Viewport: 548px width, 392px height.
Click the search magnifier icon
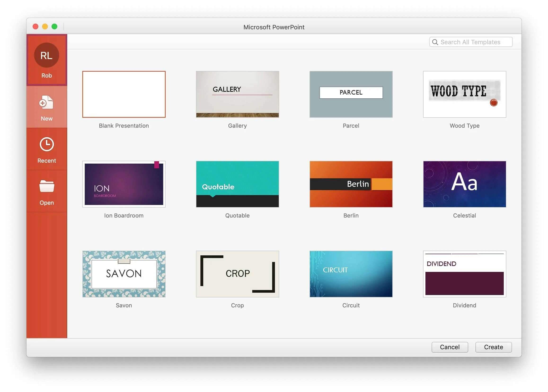tap(435, 42)
